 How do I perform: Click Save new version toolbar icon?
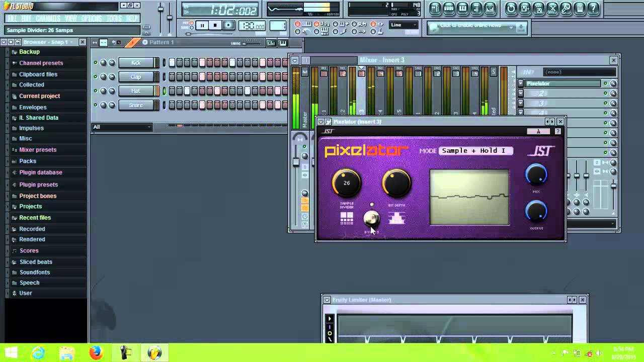pos(525,8)
